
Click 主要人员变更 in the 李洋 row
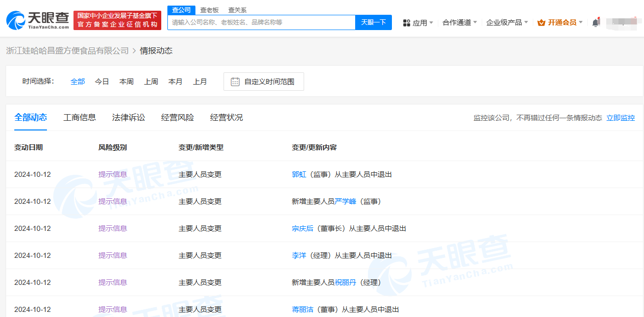click(200, 255)
